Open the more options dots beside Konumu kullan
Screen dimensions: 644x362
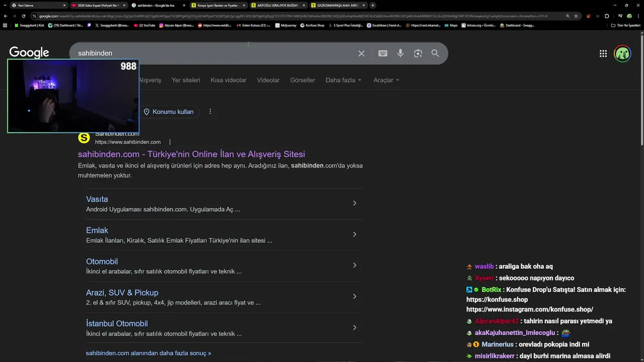(x=210, y=112)
